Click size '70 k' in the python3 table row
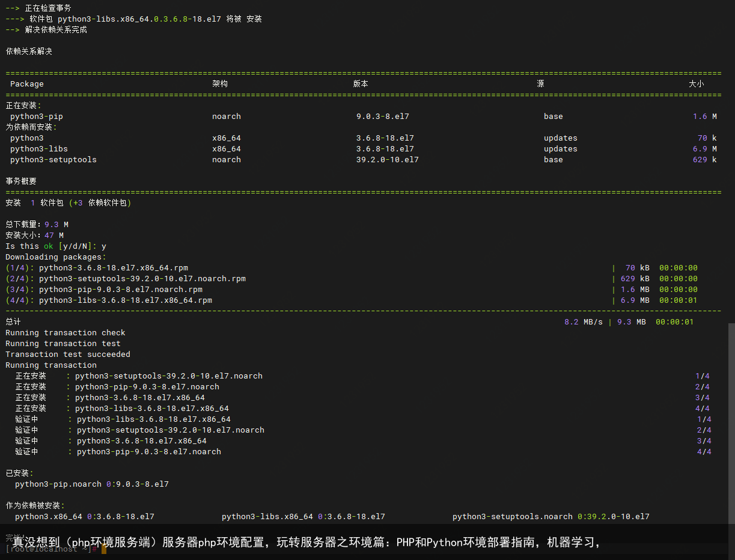 tap(707, 138)
